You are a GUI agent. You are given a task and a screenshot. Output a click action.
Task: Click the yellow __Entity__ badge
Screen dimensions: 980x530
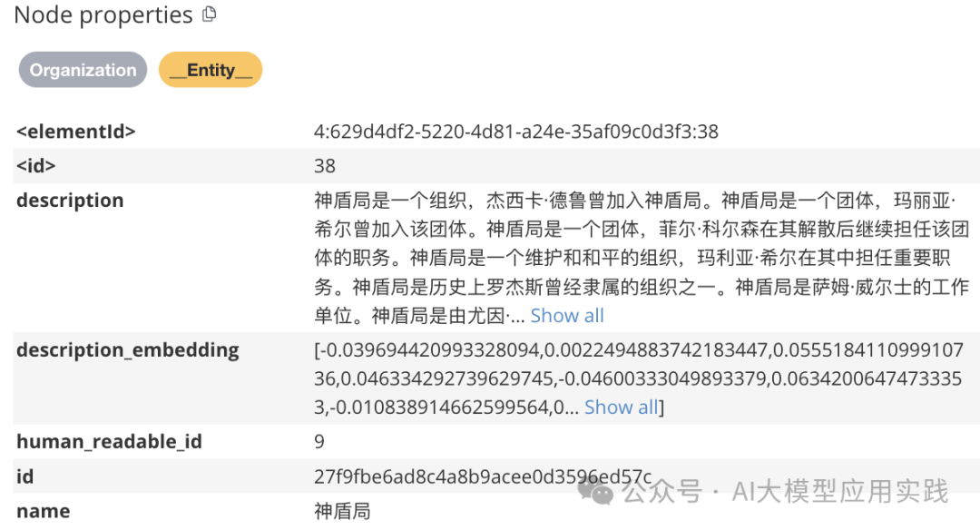211,69
